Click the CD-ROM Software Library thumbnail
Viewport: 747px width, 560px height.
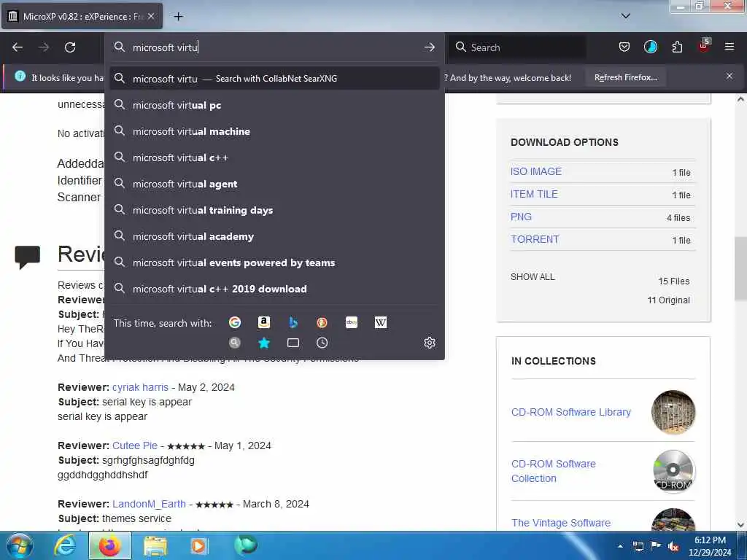(673, 412)
